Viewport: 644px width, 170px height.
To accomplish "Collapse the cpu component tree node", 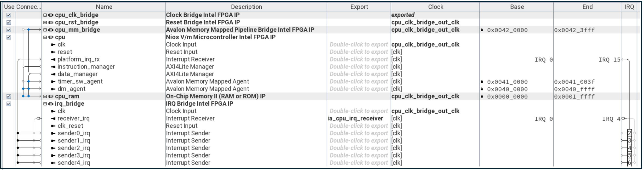I will click(x=45, y=37).
